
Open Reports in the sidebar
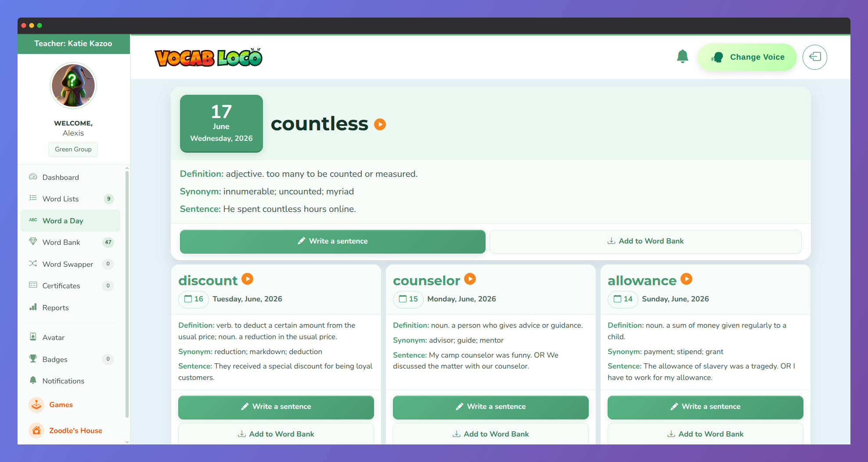point(70,308)
